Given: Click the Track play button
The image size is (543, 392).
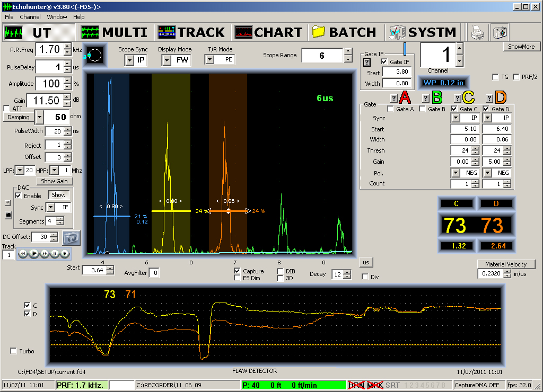Looking at the screenshot, I should (34, 254).
